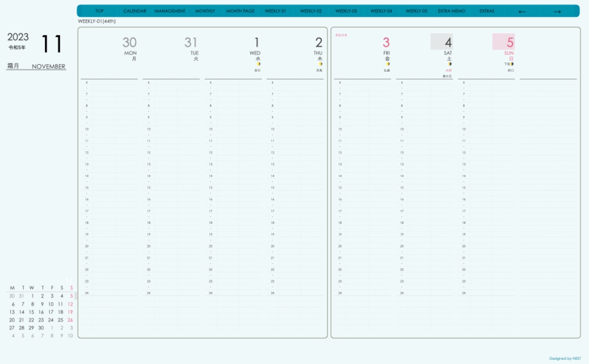Image resolution: width=589 pixels, height=364 pixels.
Task: Select the WEEKLY-02 tab
Action: pos(311,11)
